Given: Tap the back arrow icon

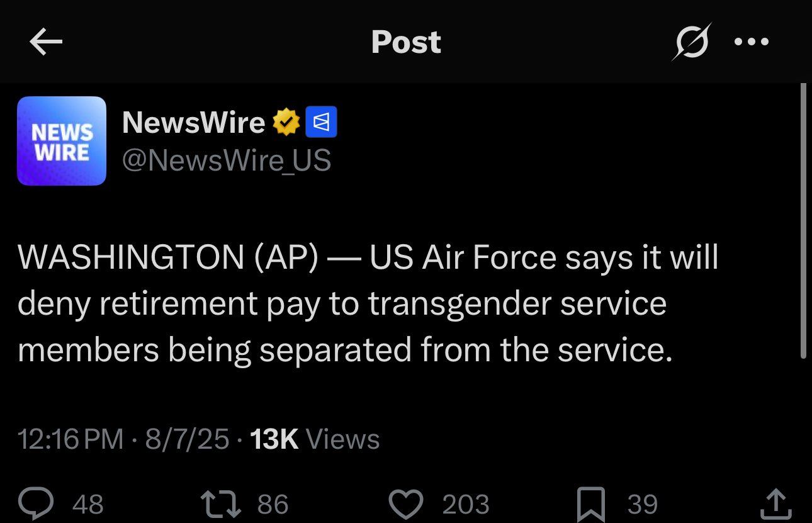Looking at the screenshot, I should pos(46,42).
